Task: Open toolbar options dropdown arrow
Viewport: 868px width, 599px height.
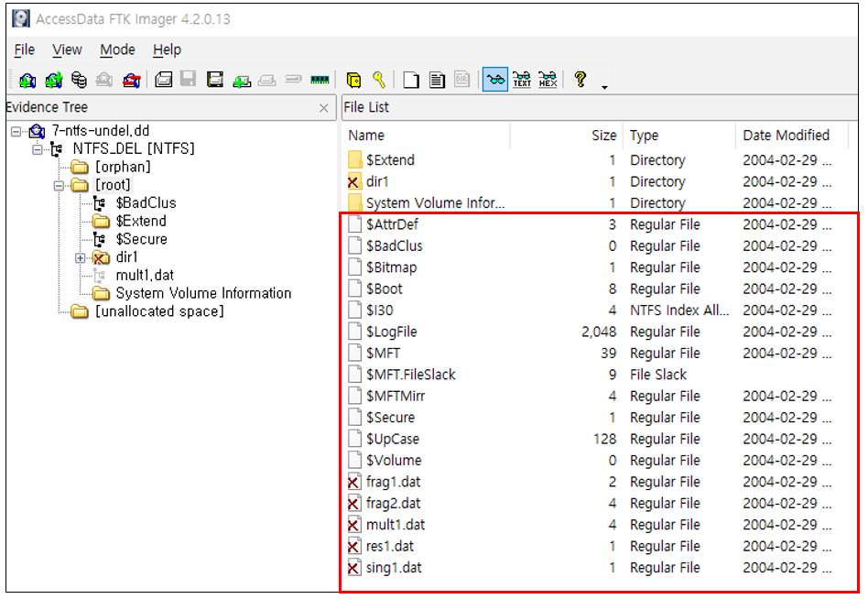Action: coord(604,87)
